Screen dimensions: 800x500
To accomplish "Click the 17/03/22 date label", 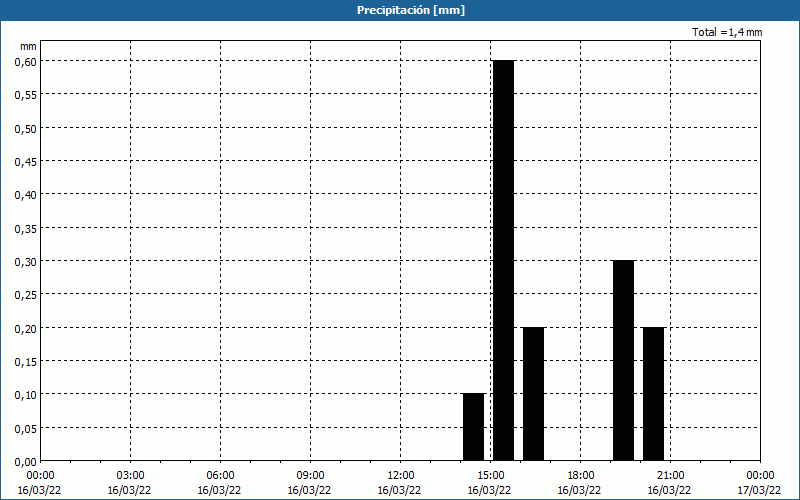I will click(x=759, y=490).
